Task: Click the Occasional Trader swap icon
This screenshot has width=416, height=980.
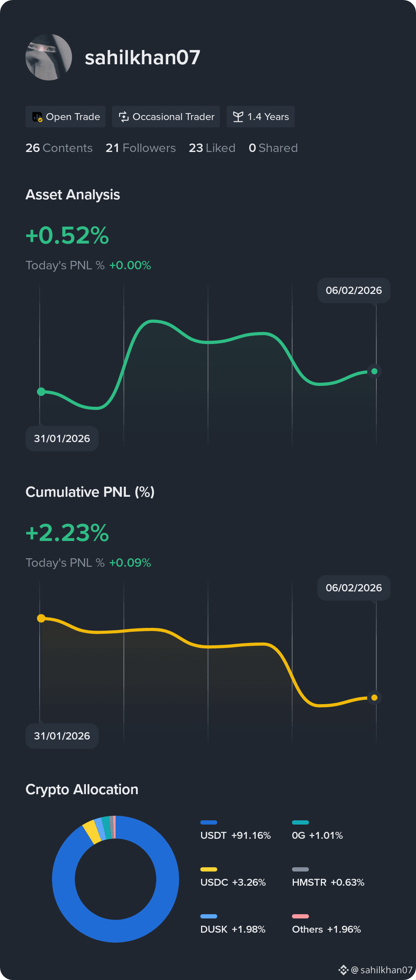Action: click(124, 117)
